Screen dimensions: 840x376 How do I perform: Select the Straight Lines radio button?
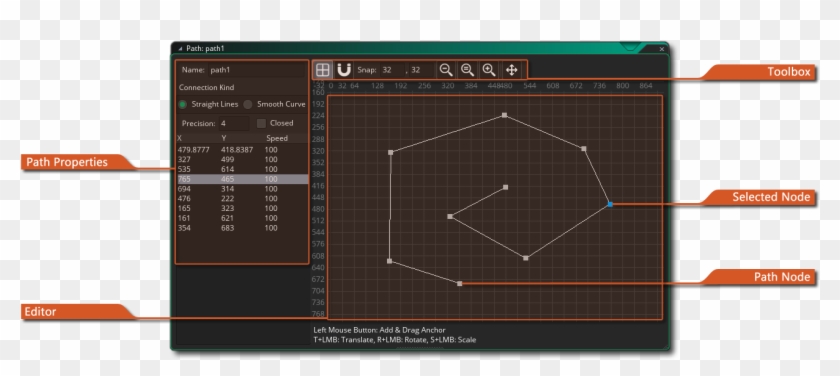coord(183,104)
